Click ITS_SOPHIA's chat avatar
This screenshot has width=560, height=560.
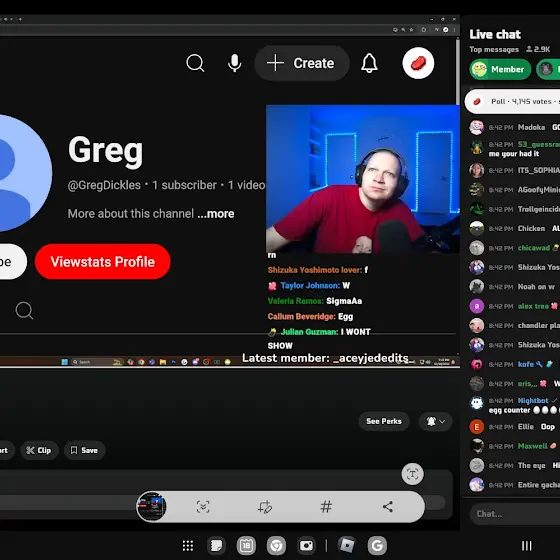click(476, 170)
